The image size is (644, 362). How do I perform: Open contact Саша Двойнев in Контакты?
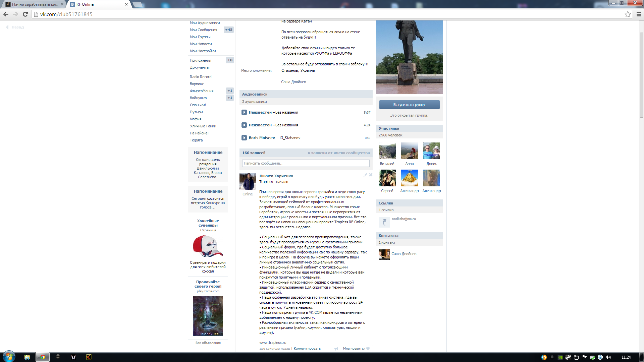coord(404,254)
